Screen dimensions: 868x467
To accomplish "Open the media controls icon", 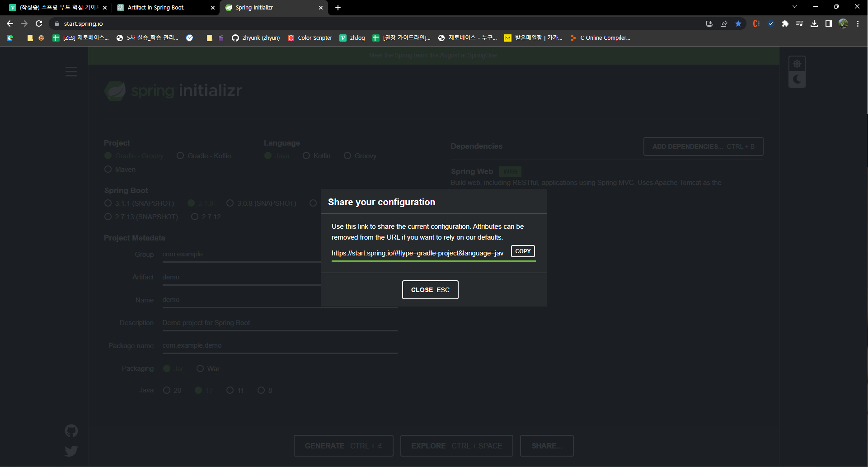I will coord(800,24).
